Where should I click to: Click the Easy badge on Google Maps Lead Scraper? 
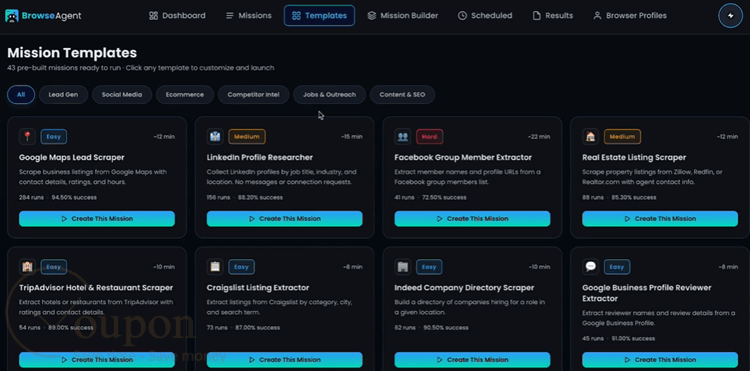54,137
